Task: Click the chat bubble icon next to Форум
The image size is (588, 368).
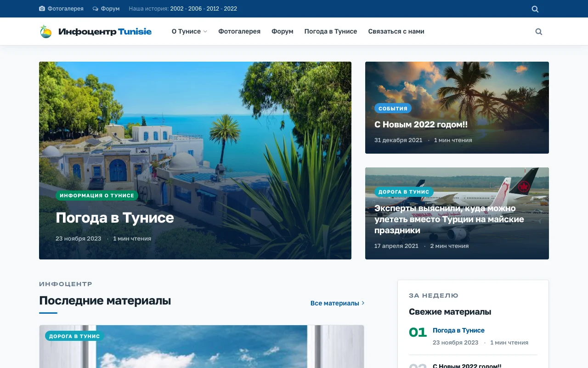Action: 96,9
